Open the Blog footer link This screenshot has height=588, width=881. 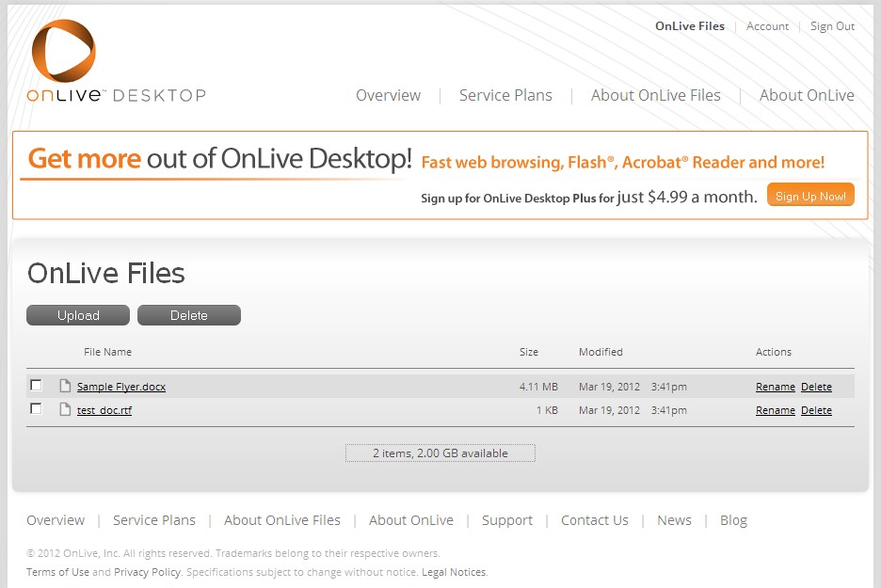click(734, 520)
